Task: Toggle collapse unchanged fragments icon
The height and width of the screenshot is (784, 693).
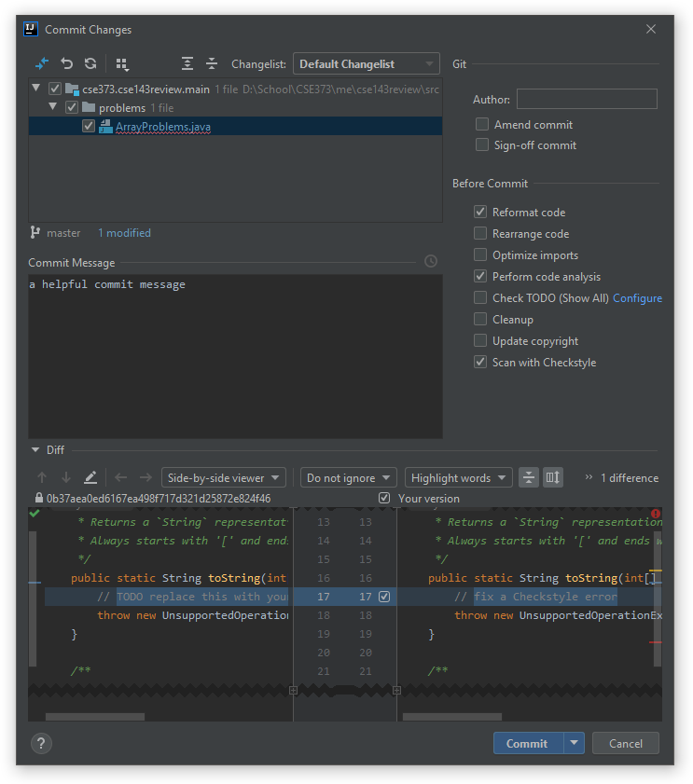Action: [529, 477]
